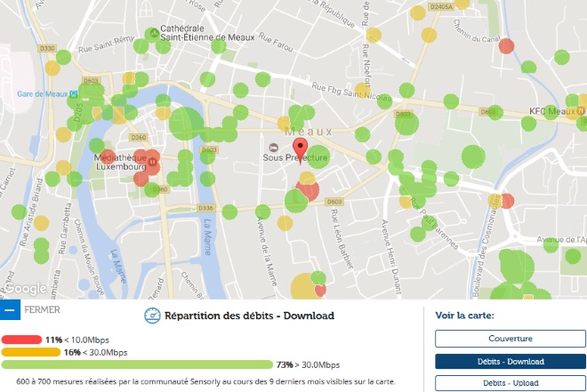Click the green 73% over 30 Mbps bar
The height and width of the screenshot is (392, 587).
pyautogui.click(x=138, y=364)
